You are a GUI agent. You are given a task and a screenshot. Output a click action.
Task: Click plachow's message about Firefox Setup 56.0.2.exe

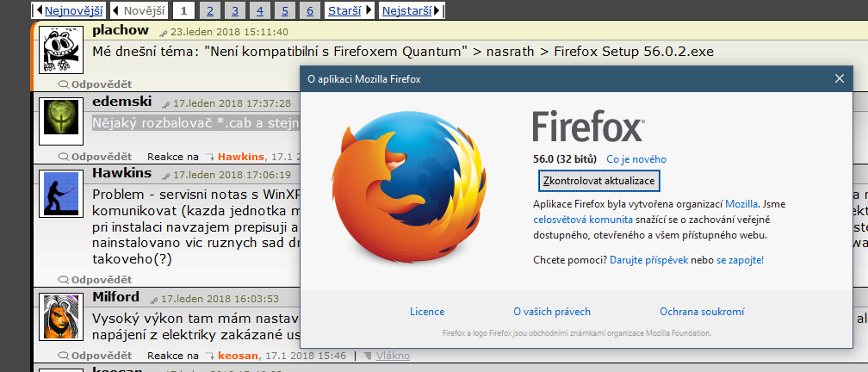403,52
